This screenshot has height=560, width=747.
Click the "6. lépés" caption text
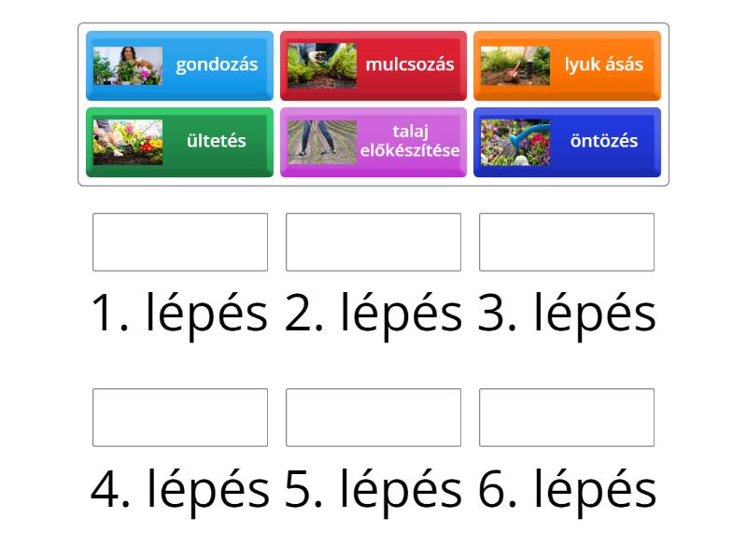[x=567, y=489]
